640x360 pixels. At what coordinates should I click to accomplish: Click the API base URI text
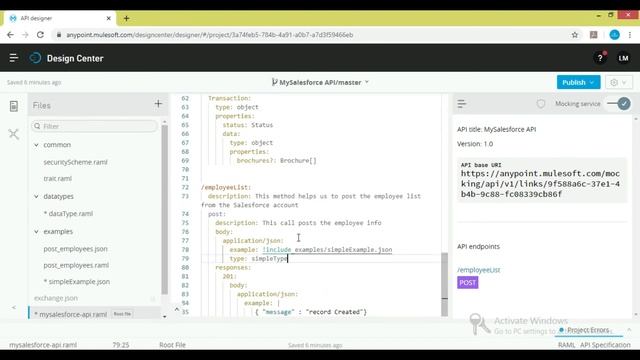pyautogui.click(x=540, y=184)
